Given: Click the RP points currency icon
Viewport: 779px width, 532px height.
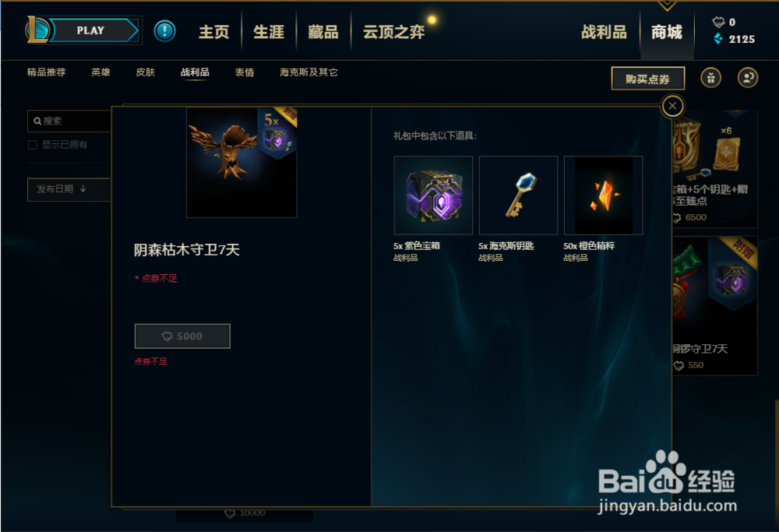Looking at the screenshot, I should (718, 22).
